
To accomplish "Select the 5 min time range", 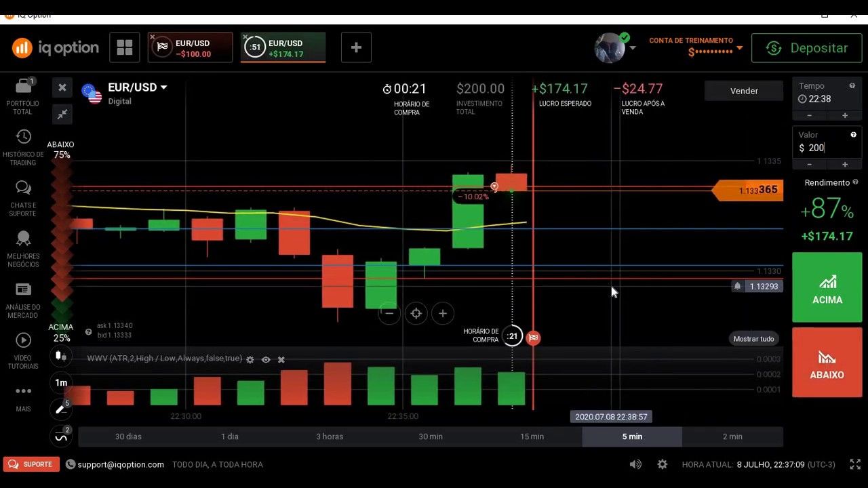I will [x=632, y=436].
